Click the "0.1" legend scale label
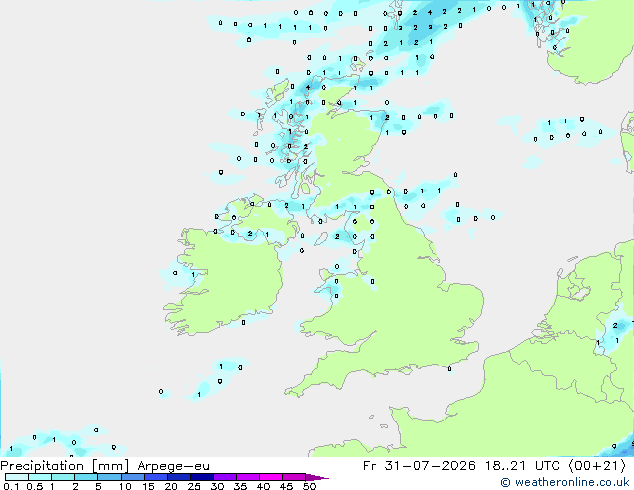This screenshot has width=634, height=490. pos(11,486)
